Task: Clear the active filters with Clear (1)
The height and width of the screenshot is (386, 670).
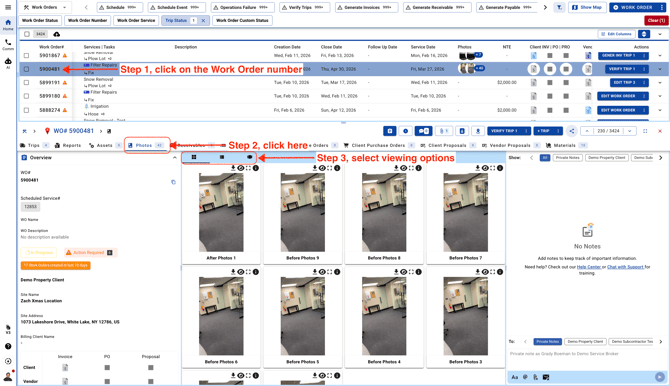Action: click(656, 20)
